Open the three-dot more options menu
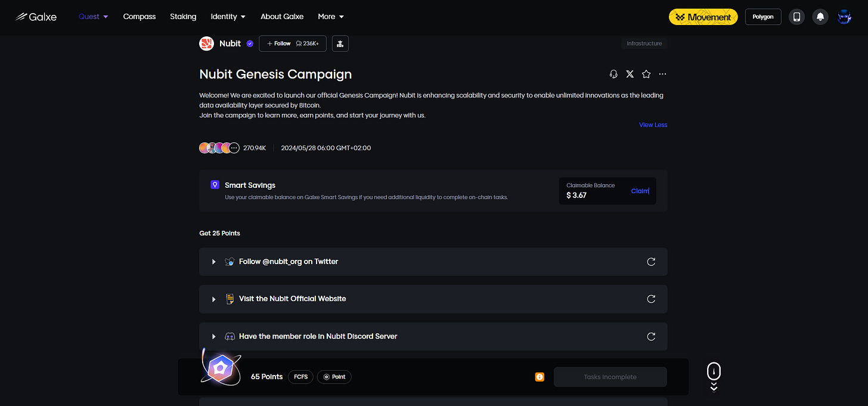This screenshot has width=868, height=406. click(662, 74)
